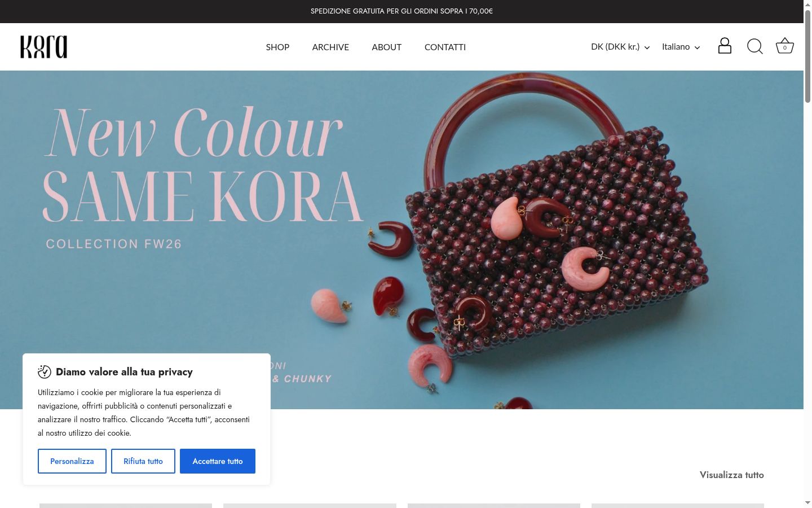The width and height of the screenshot is (812, 508).
Task: Expand the Italiano language selector
Action: [x=681, y=47]
